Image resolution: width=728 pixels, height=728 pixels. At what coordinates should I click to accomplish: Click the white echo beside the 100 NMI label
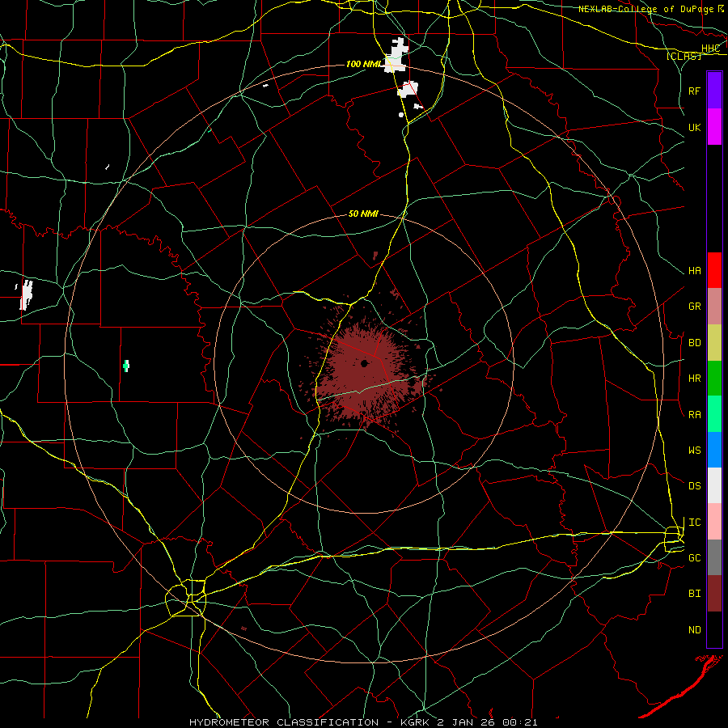click(x=396, y=55)
